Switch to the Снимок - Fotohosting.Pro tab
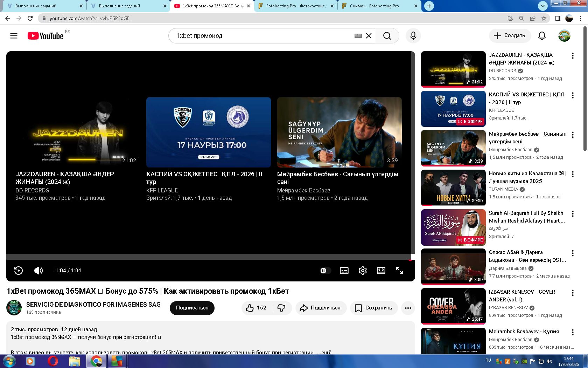This screenshot has width=588, height=368. [x=379, y=6]
